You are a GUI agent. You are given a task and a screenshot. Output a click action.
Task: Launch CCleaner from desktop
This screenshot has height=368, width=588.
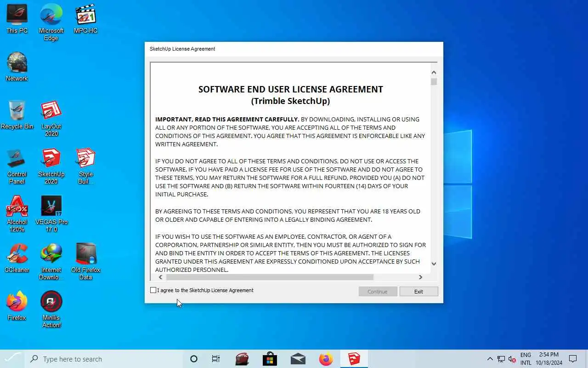coord(17,258)
